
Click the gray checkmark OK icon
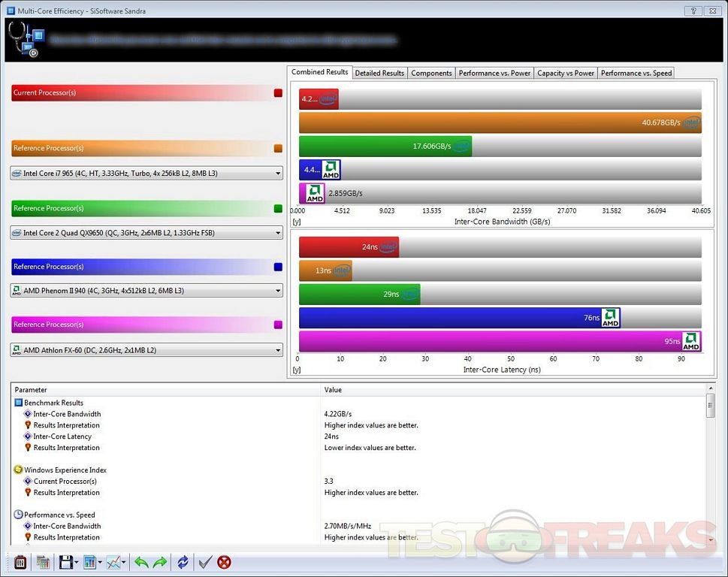click(204, 562)
